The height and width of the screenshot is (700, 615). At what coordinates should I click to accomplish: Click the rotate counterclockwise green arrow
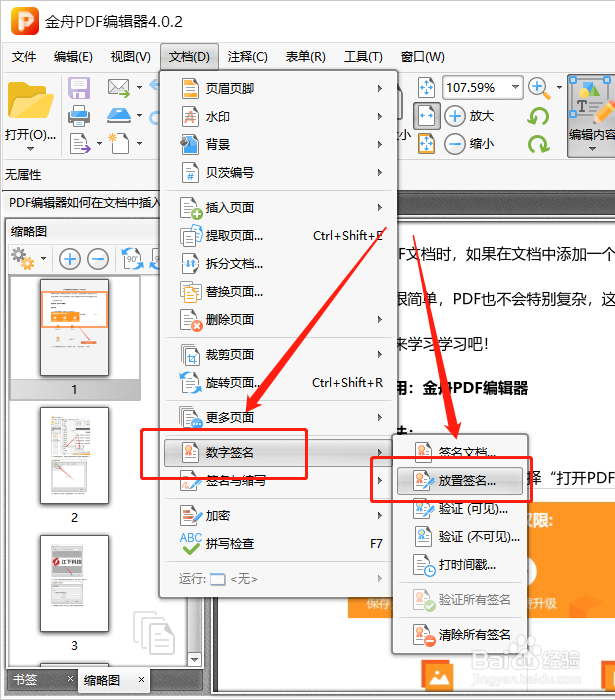coord(538,117)
